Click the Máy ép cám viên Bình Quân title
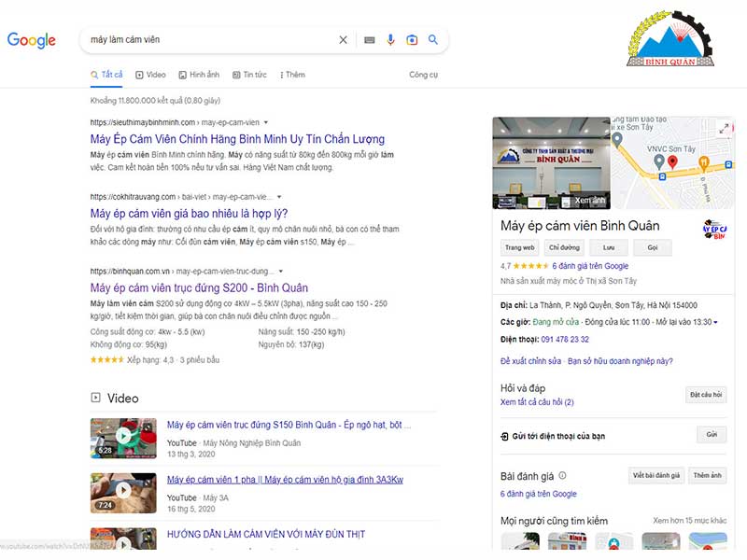This screenshot has height=560, width=747. click(x=580, y=226)
